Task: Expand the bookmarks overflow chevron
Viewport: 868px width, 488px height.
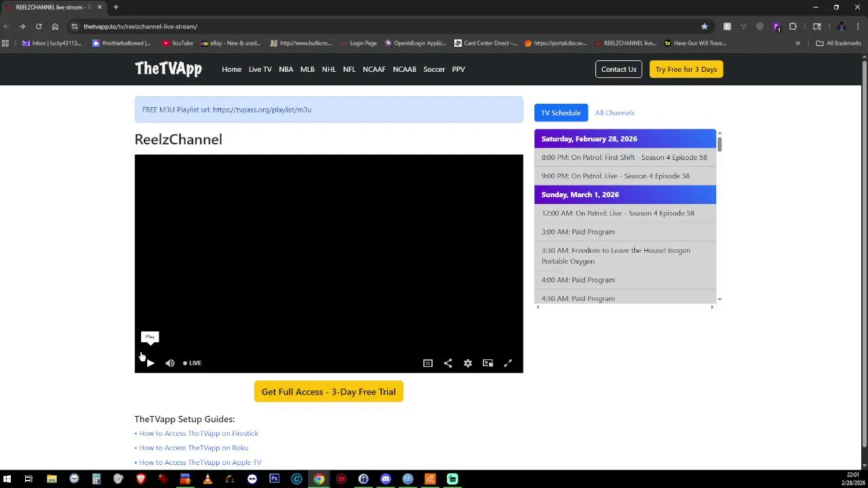Action: (798, 43)
